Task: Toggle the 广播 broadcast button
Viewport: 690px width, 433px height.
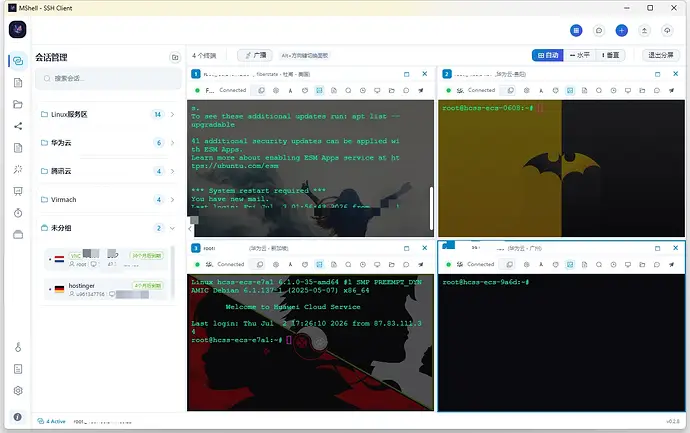Action: [255, 55]
